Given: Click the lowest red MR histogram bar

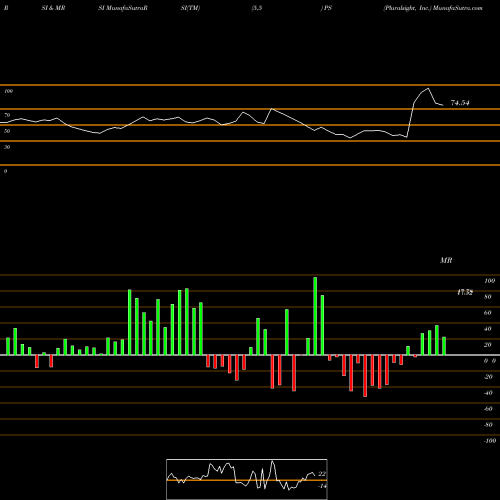Looking at the screenshot, I should click(x=365, y=376).
